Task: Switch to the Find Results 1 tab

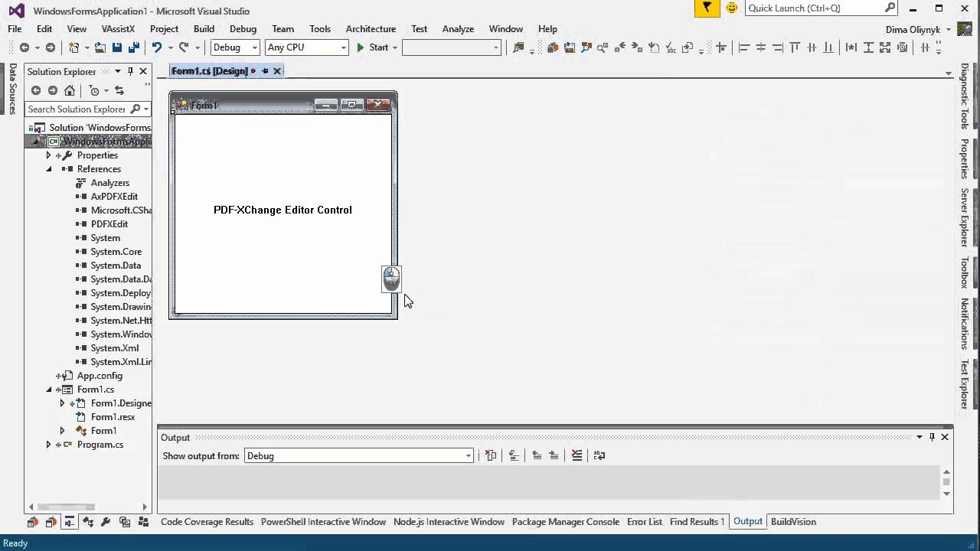Action: [x=697, y=522]
